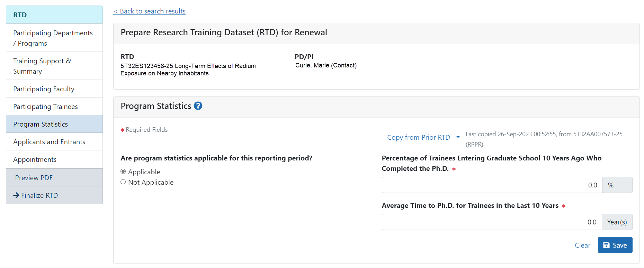Open the Participating Faculty section
Image resolution: width=644 pixels, height=268 pixels.
44,89
